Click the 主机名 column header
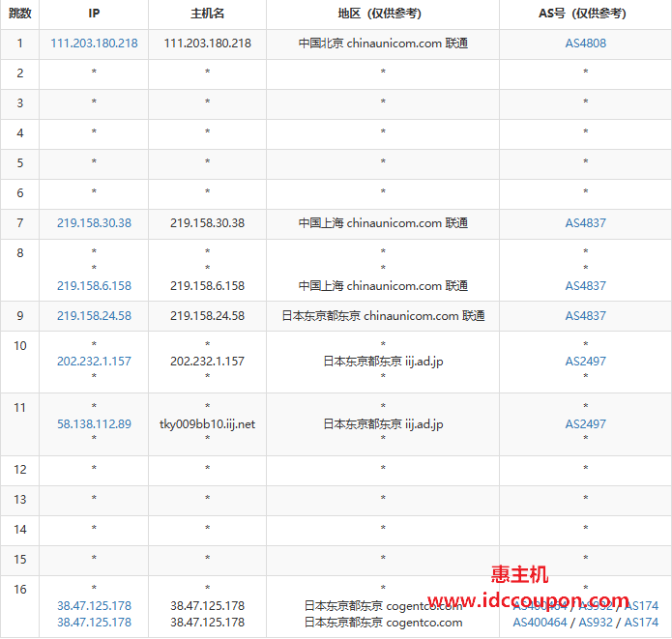Image resolution: width=672 pixels, height=639 pixels. (x=207, y=14)
